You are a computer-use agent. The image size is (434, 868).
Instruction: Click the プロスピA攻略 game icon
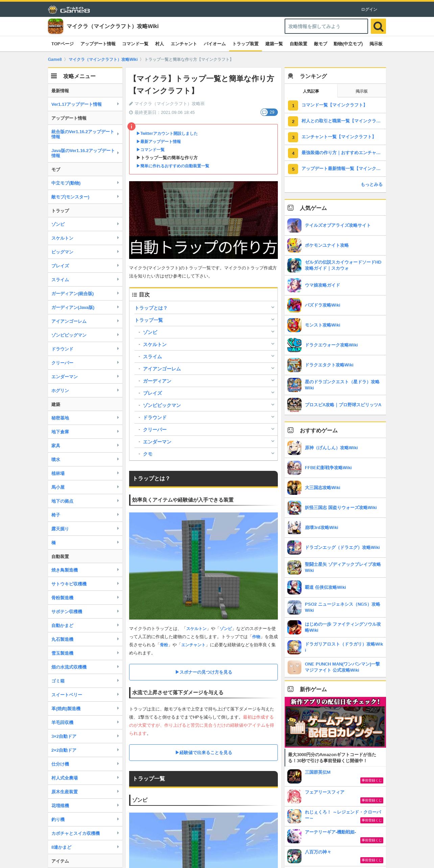point(294,405)
